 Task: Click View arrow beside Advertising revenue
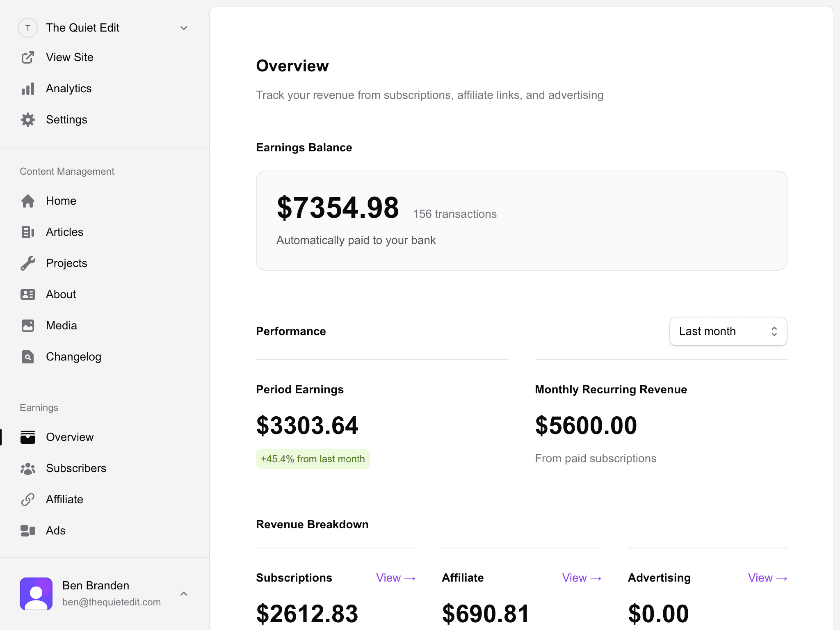767,577
